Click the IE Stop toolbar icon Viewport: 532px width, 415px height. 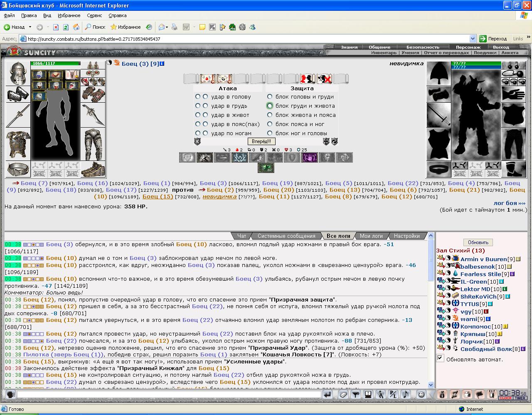(x=56, y=27)
